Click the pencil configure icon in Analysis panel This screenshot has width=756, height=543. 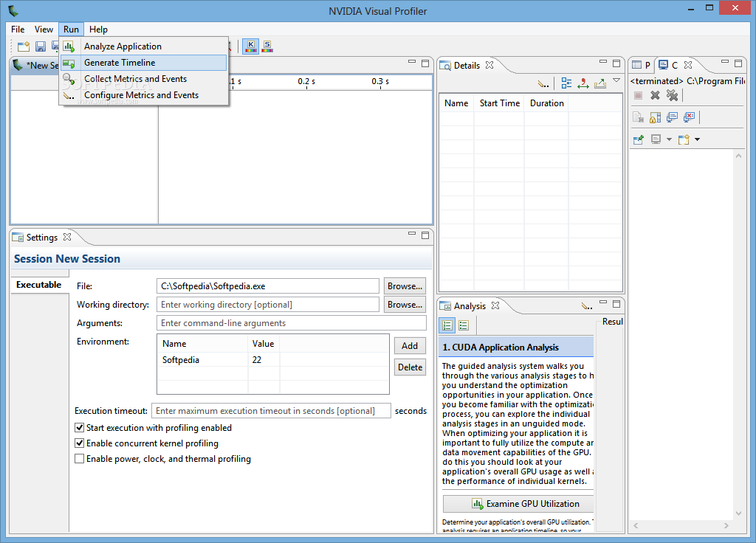(x=586, y=306)
